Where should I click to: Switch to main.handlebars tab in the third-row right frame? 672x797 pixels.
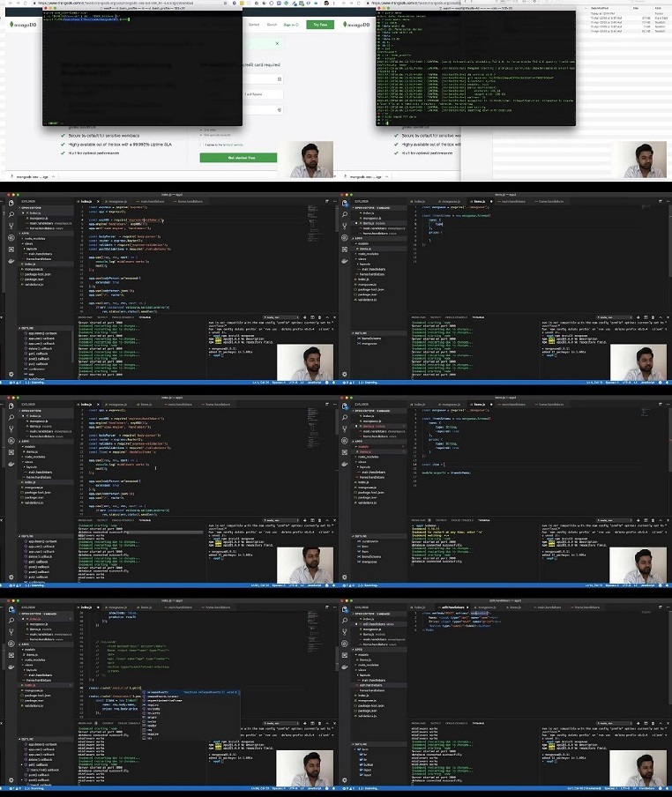click(515, 404)
